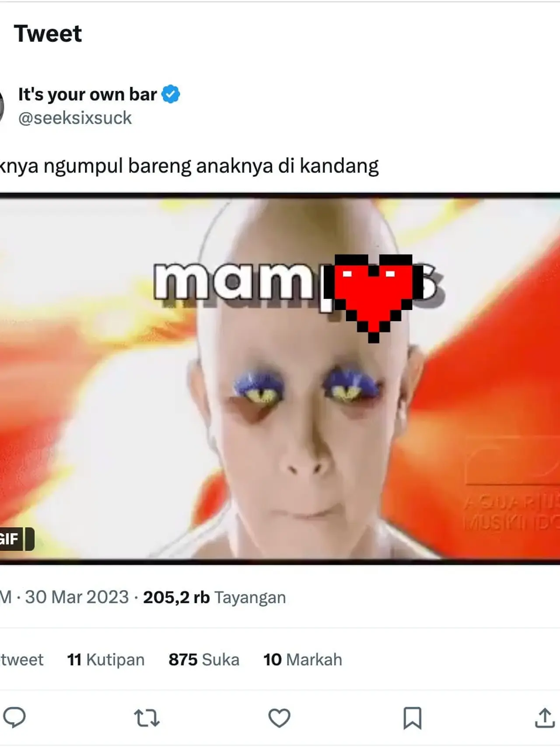Bookmark the tweet using the bookmark icon
This screenshot has width=560, height=747.
coord(412,718)
